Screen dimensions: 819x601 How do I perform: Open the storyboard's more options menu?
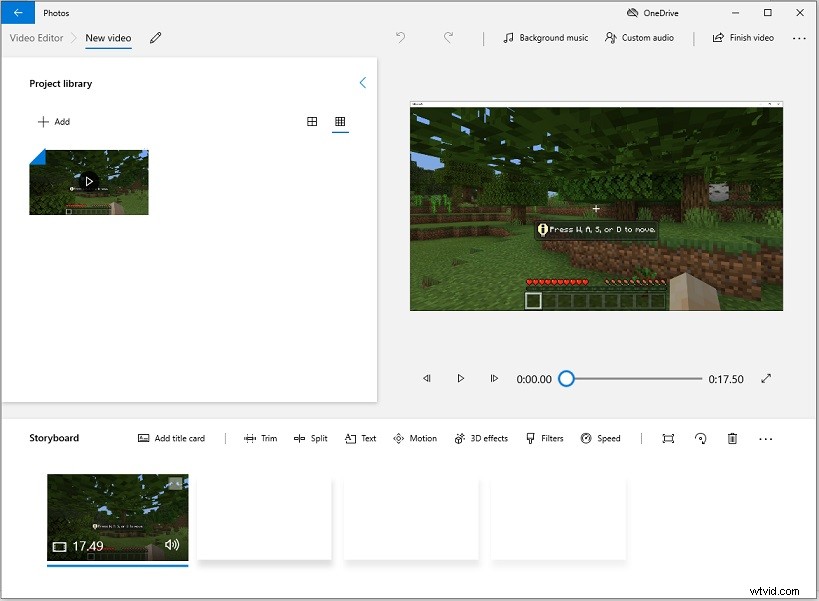(766, 438)
